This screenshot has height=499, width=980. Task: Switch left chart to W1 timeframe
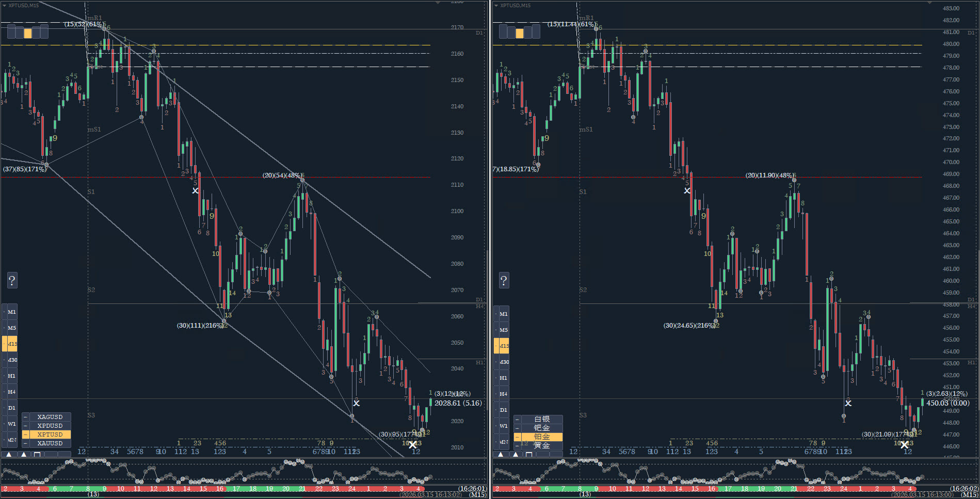tap(12, 424)
